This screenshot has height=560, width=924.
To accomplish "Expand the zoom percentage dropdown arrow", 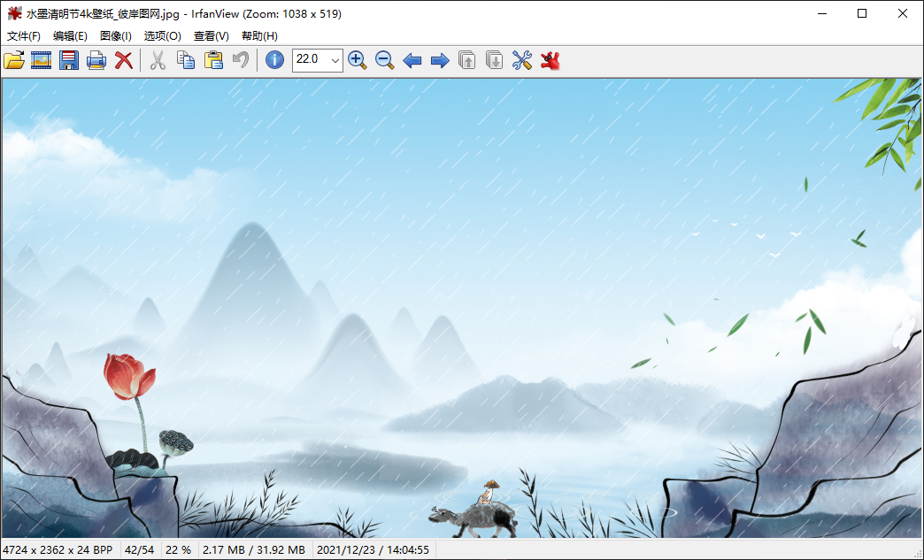I will pos(335,60).
